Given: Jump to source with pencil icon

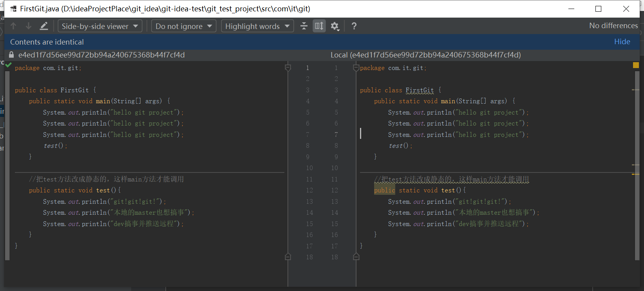Looking at the screenshot, I should coord(44,26).
